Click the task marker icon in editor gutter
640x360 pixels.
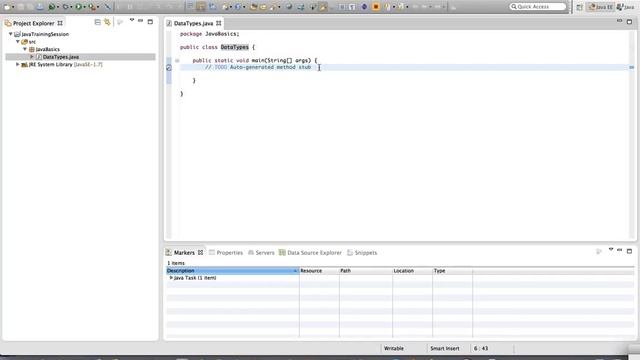(169, 68)
